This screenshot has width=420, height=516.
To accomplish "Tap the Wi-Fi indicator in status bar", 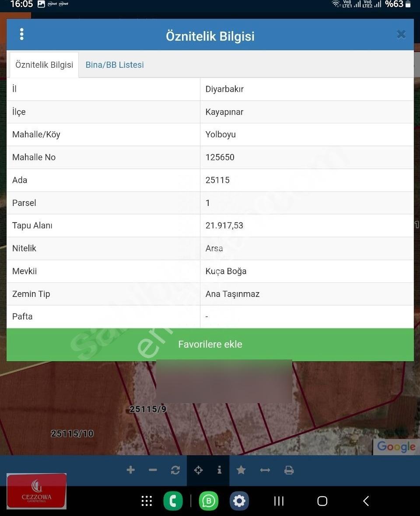I will click(x=336, y=4).
